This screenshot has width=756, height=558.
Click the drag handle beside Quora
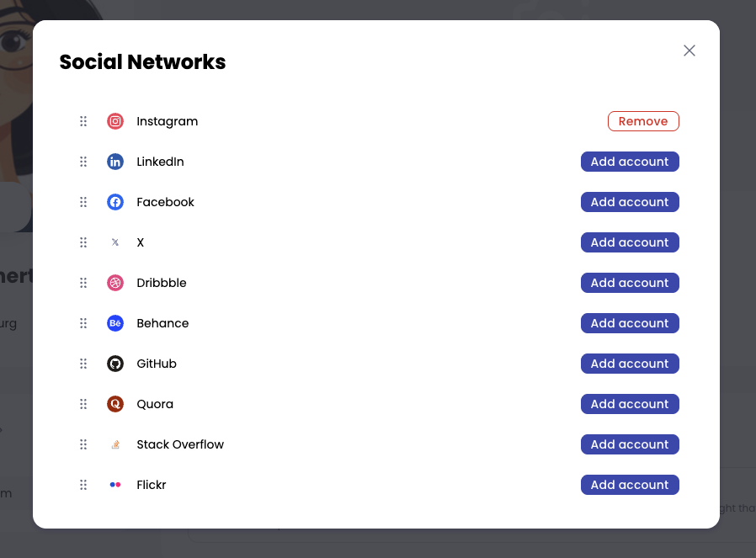click(x=83, y=404)
